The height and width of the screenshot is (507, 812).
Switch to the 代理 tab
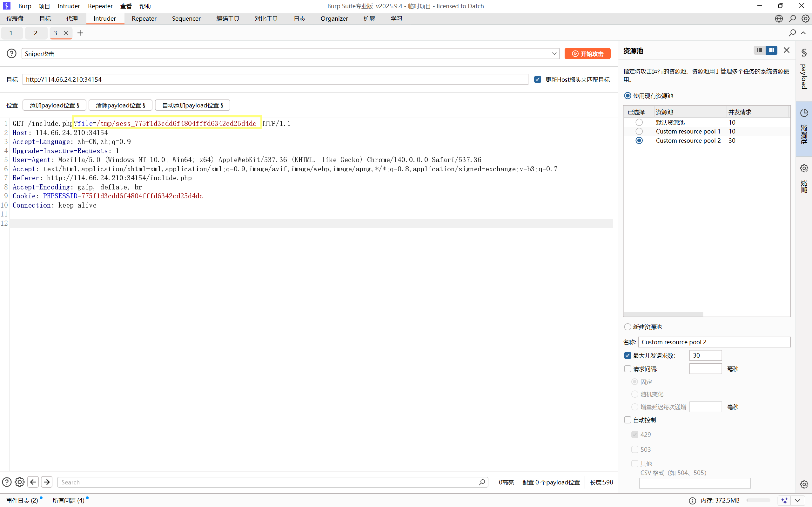[72, 19]
